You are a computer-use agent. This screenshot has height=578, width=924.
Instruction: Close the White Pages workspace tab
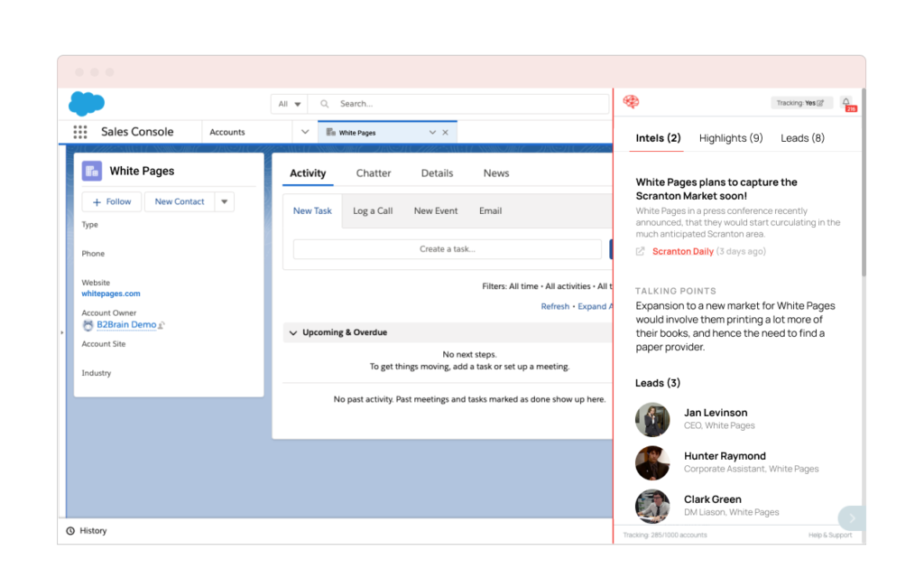[446, 133]
